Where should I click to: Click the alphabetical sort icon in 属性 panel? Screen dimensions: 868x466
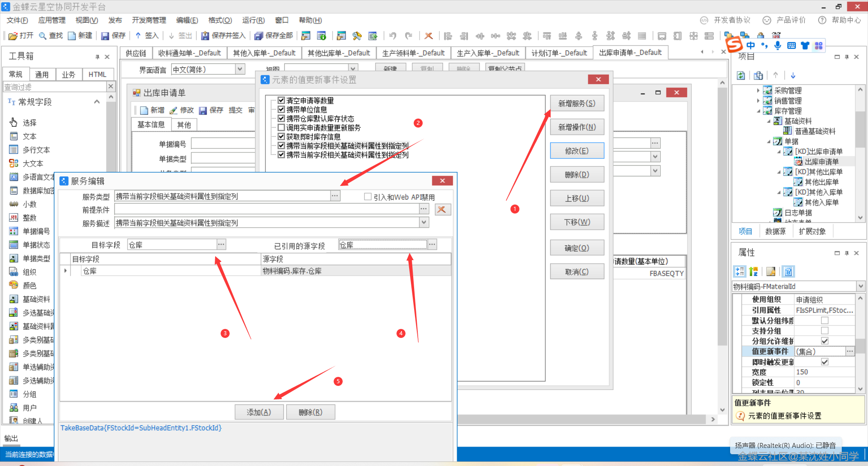(754, 271)
